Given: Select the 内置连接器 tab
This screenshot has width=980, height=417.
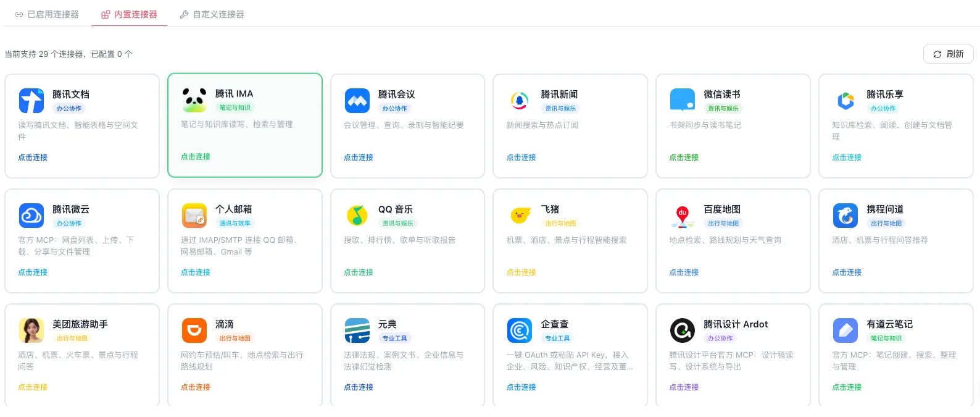Looking at the screenshot, I should 130,14.
